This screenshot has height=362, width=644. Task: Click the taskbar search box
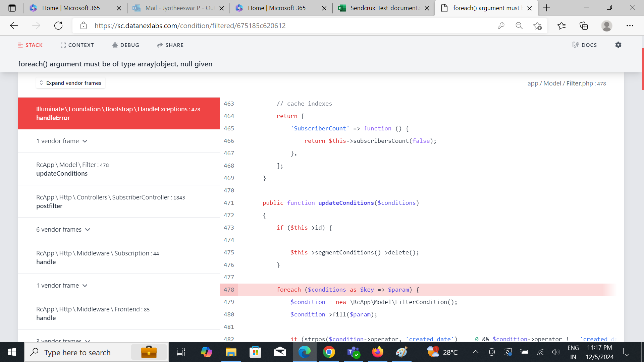[97, 352]
